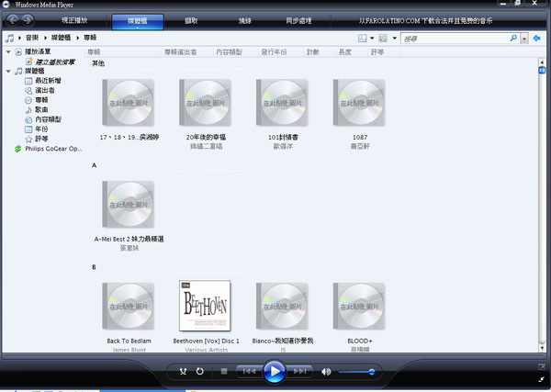This screenshot has width=551, height=392.
Task: Sort by the 發行年份 column header
Action: [x=281, y=52]
